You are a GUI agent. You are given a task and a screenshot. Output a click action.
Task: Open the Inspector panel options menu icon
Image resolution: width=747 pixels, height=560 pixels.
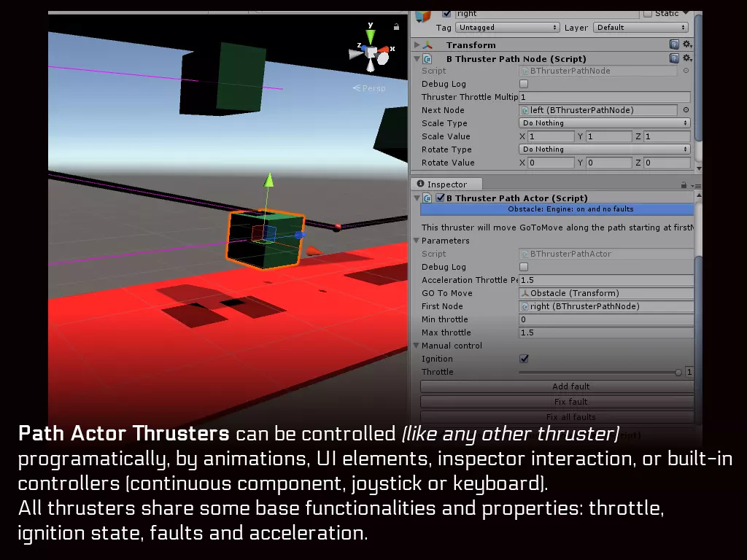(x=696, y=186)
